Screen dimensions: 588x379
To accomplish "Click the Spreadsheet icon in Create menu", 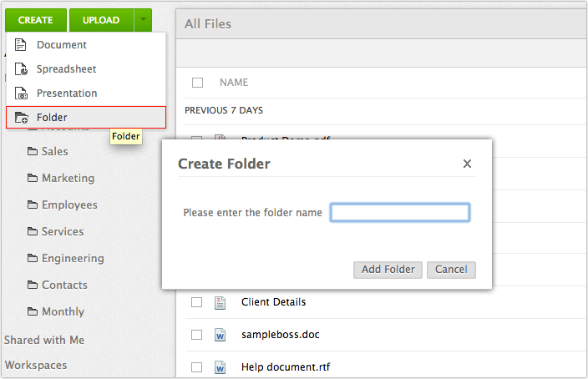I will (x=21, y=69).
